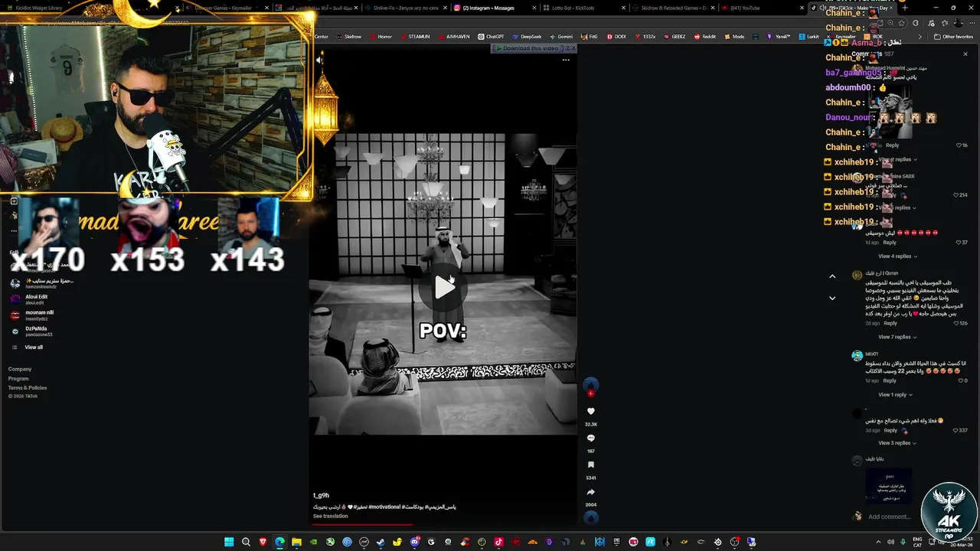Open comments via the speech bubble icon
This screenshot has width=980, height=551.
(x=590, y=439)
